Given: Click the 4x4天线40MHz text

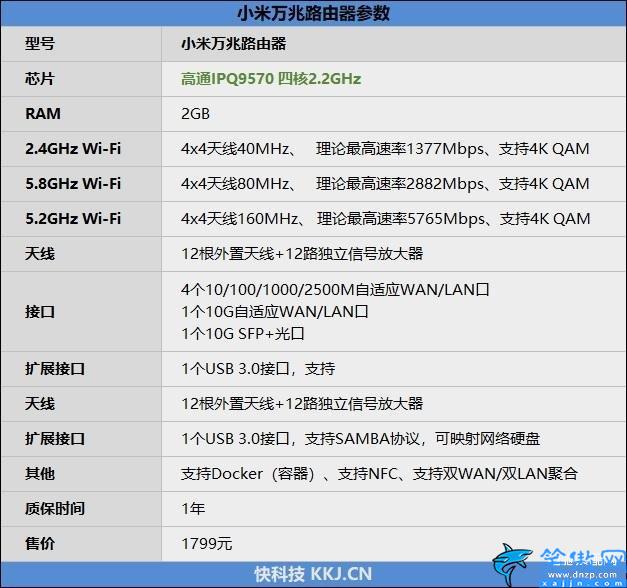Looking at the screenshot, I should point(235,149).
